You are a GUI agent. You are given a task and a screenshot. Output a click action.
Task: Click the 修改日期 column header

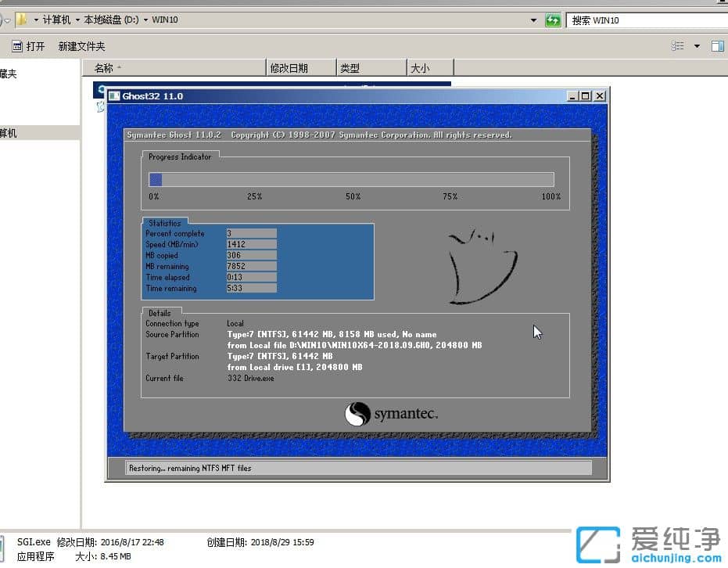click(301, 68)
